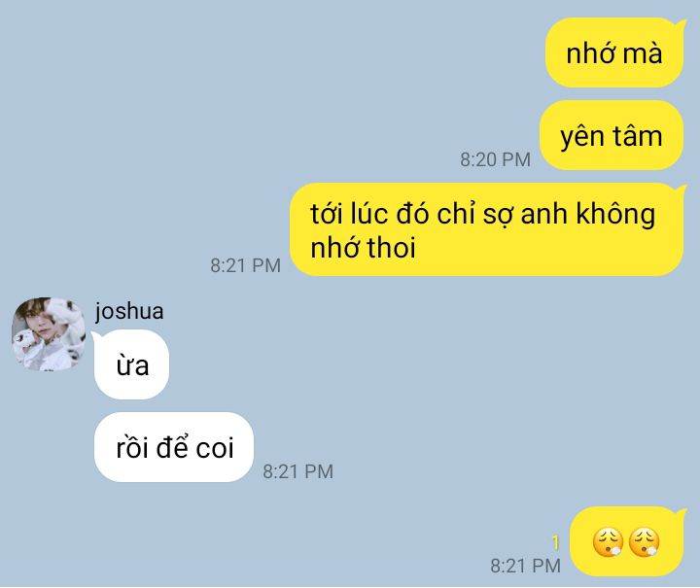Select the "tới lúc đó chỉ sợ" message

pyautogui.click(x=487, y=229)
